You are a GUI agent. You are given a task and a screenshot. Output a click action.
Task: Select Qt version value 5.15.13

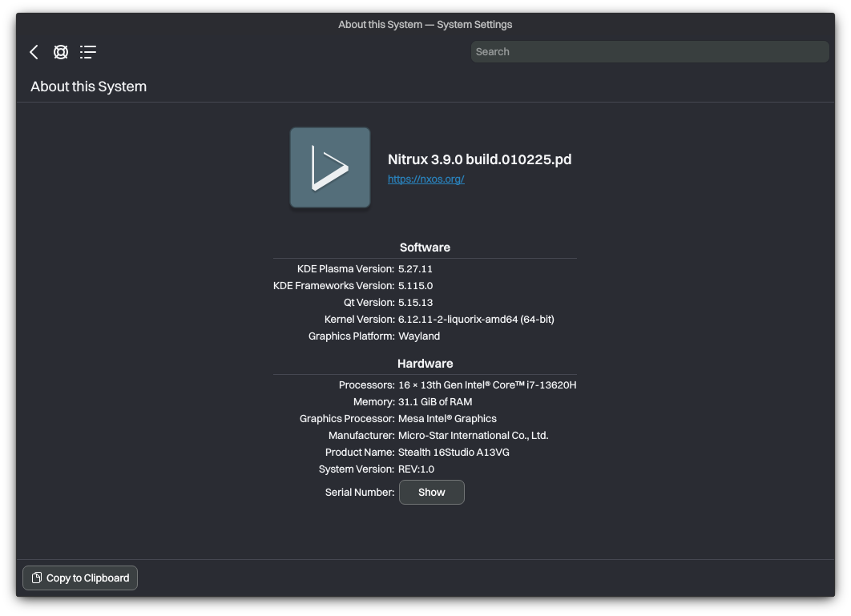[416, 303]
